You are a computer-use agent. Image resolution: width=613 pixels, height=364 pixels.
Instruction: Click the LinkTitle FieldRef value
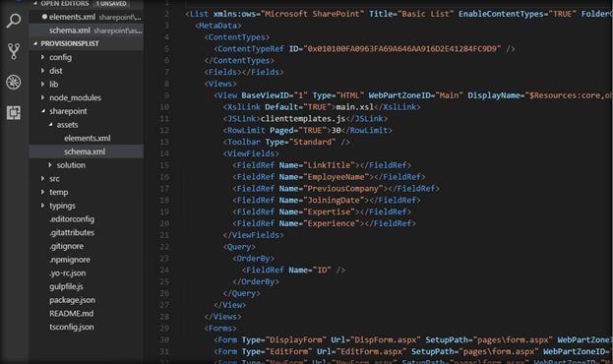click(329, 165)
